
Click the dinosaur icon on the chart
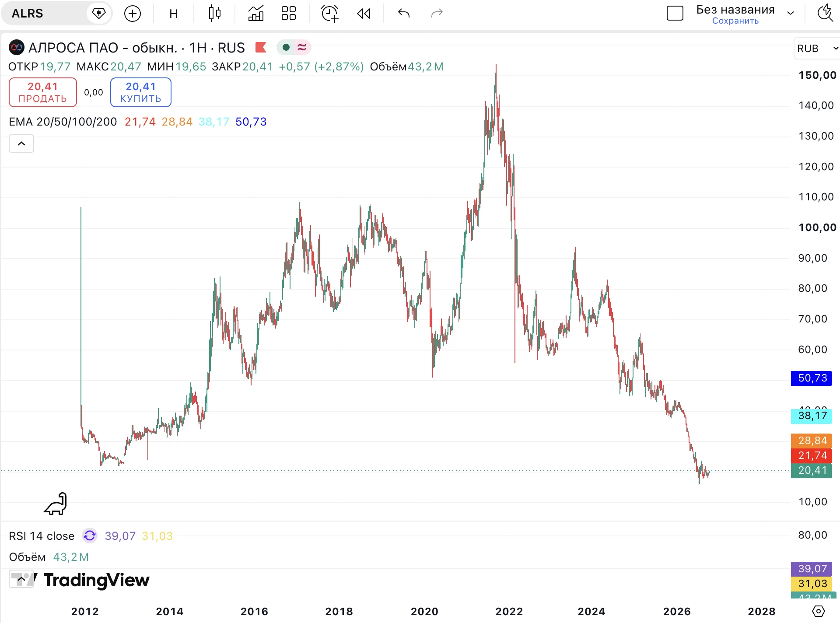point(56,504)
